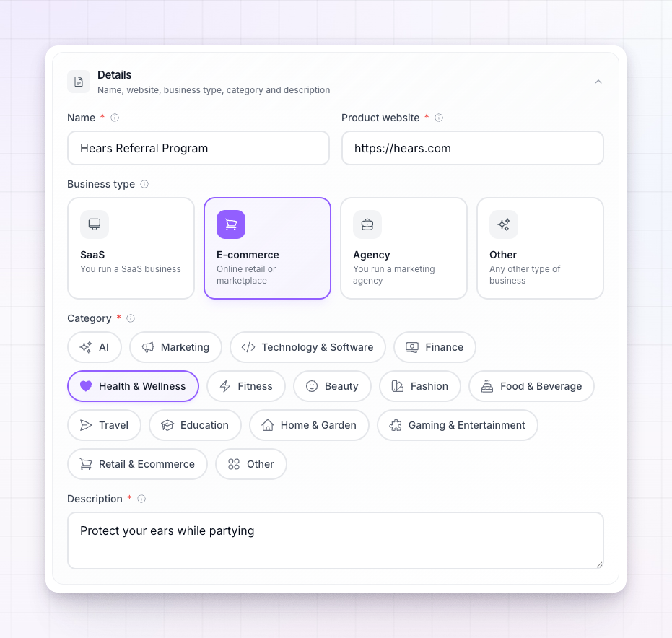
Task: Show info tooltip next to Name
Action: (x=115, y=118)
